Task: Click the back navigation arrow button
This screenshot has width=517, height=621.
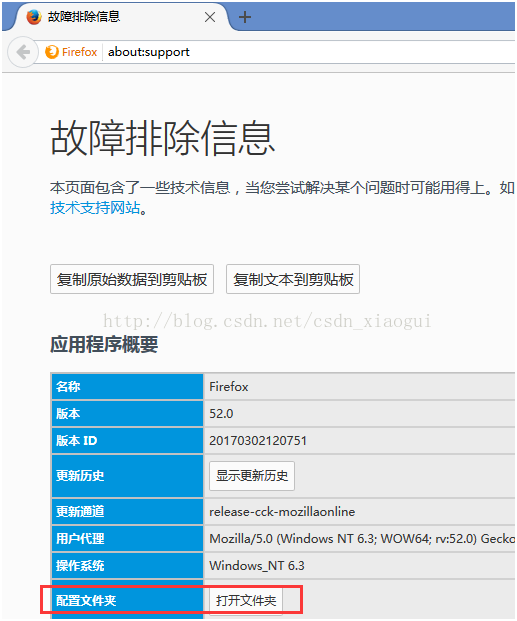Action: click(23, 52)
